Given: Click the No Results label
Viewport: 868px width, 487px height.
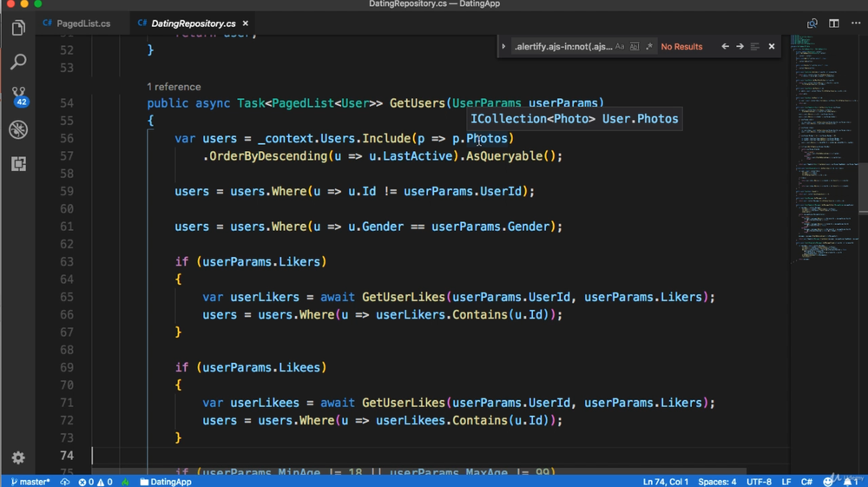Looking at the screenshot, I should click(681, 47).
